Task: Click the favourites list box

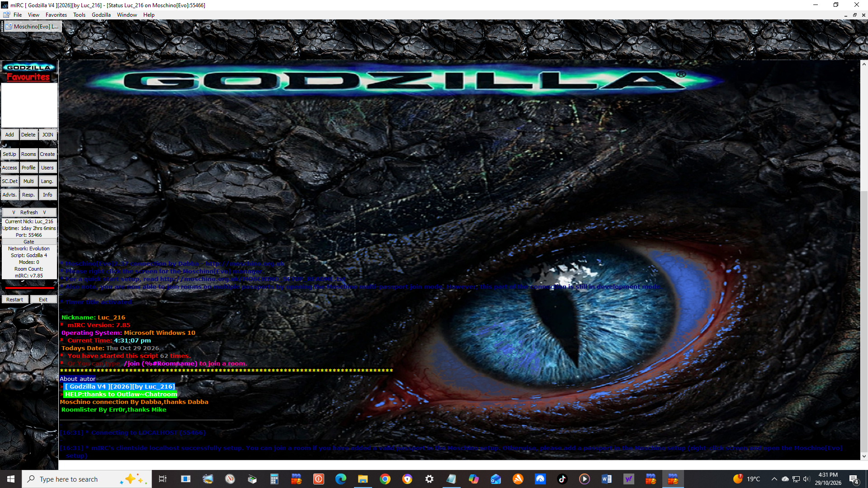Action: pyautogui.click(x=29, y=105)
